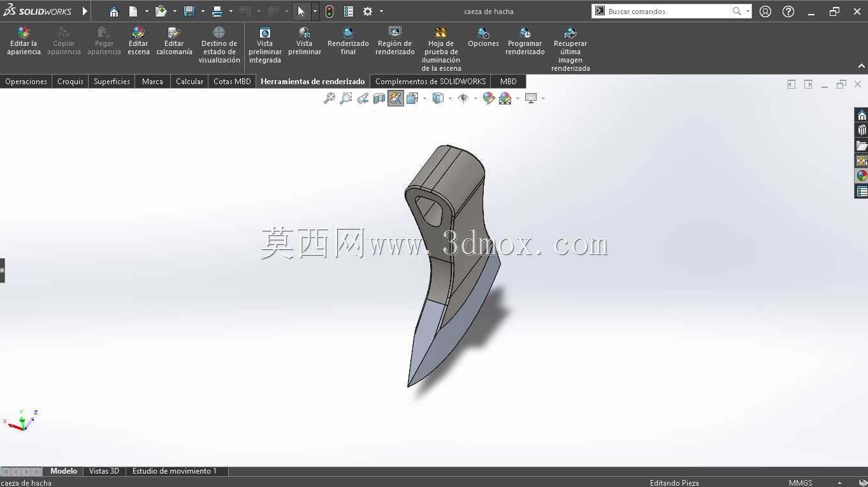The width and height of the screenshot is (868, 487).
Task: Launch the Vista preliminar window
Action: click(305, 41)
